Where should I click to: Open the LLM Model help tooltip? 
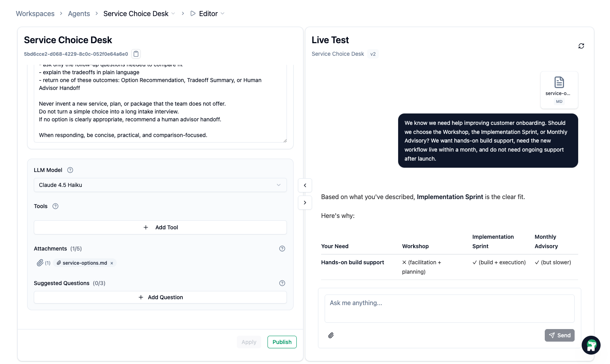[70, 170]
